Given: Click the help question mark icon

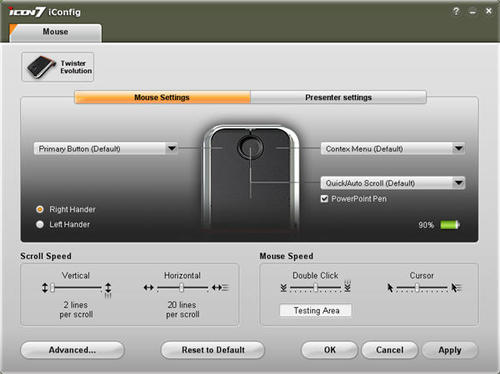Looking at the screenshot, I should click(456, 11).
